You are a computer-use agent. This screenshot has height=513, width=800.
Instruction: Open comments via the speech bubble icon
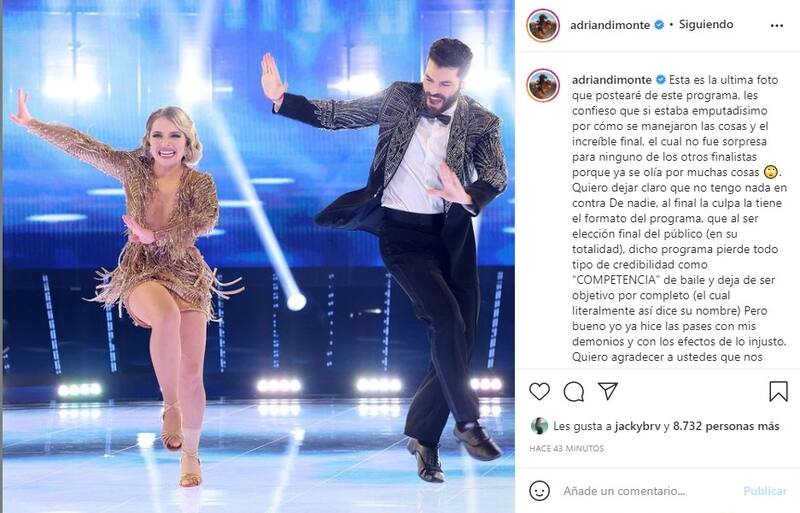[573, 392]
